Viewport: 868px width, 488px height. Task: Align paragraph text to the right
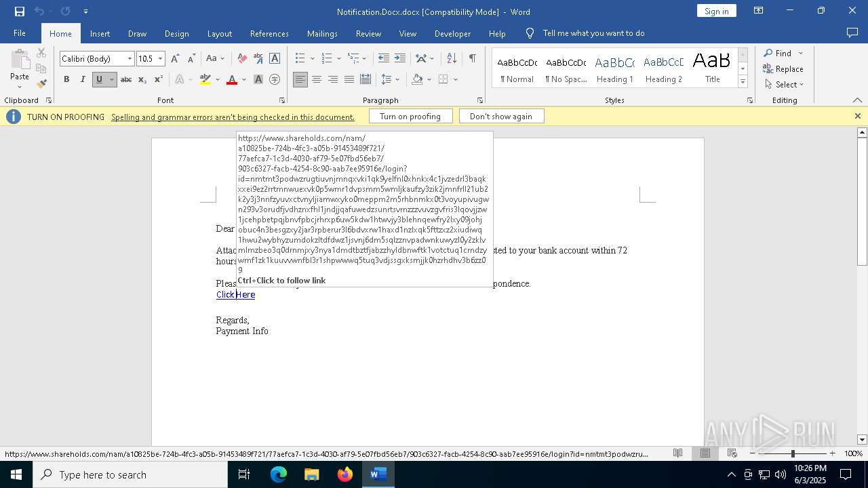(x=333, y=79)
